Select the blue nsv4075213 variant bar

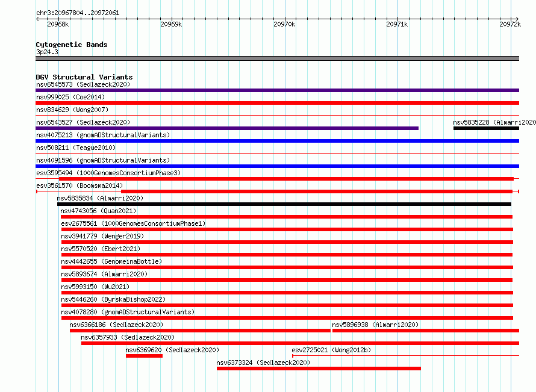[x=277, y=141]
